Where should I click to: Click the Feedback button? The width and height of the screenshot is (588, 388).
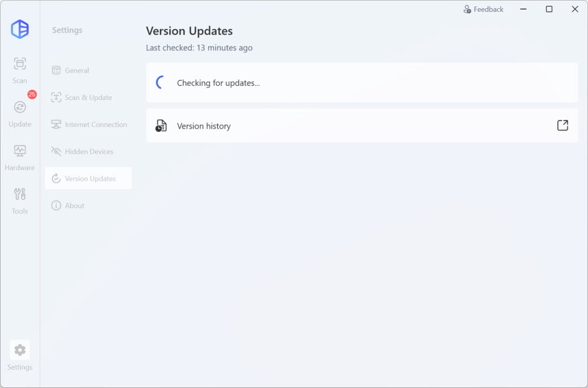tap(483, 9)
